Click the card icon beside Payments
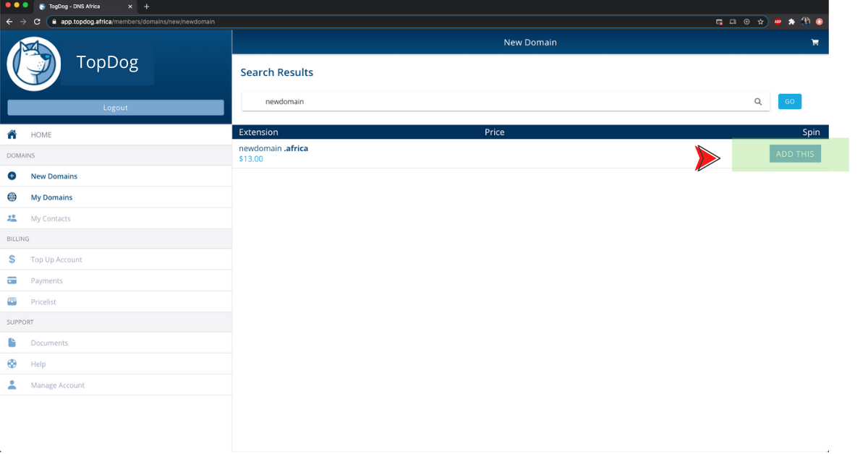Viewport: 868px width, 454px height. pos(12,280)
